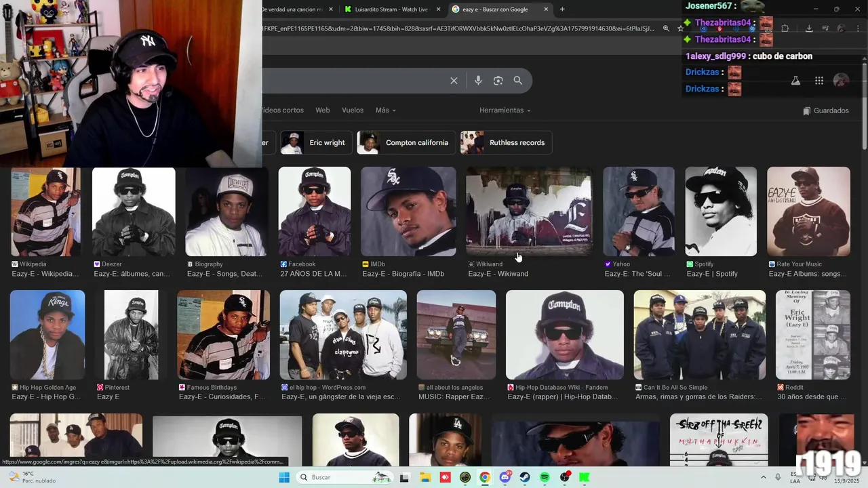Open the Reddit '30 años desde que' image

point(813,335)
